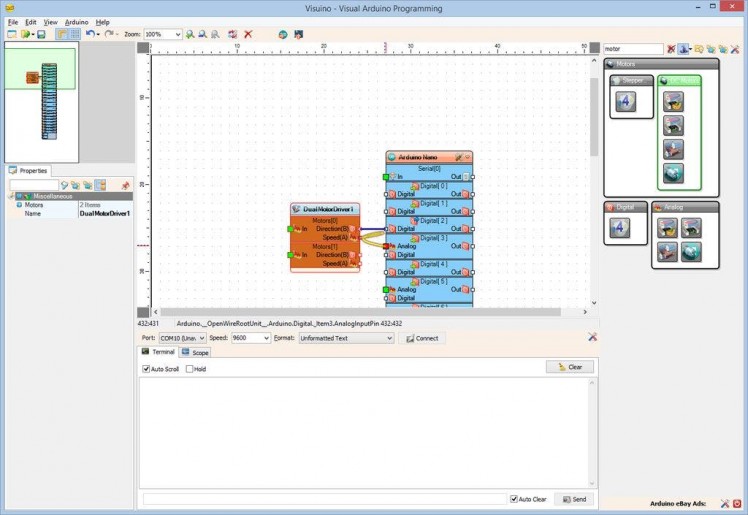Open the Format Unformatted Text dropdown
The image size is (748, 515).
[388, 338]
